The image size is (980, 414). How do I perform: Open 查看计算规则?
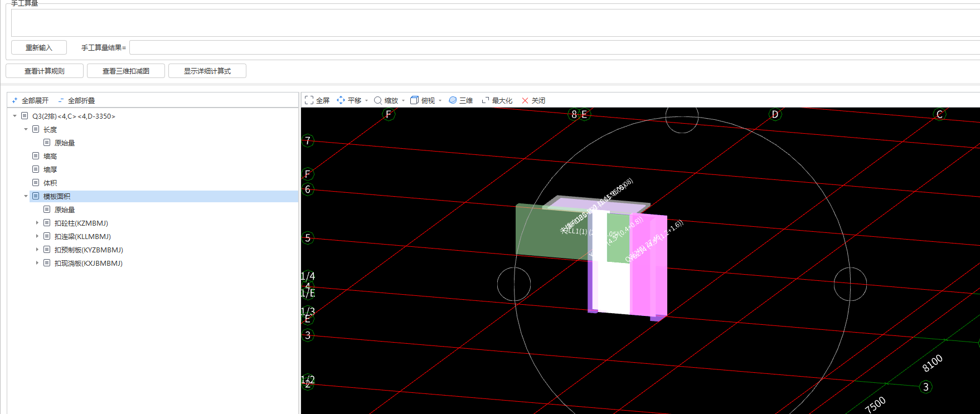click(x=45, y=71)
